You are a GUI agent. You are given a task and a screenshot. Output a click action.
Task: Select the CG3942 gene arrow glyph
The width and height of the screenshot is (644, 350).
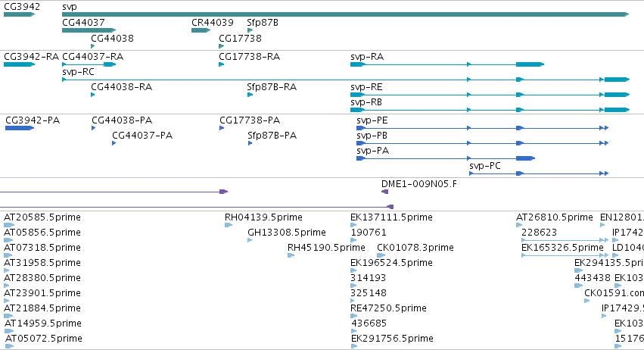click(20, 14)
